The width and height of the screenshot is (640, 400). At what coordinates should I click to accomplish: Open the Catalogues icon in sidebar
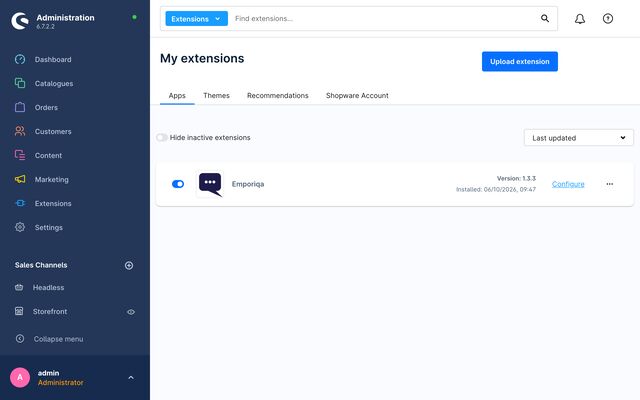20,83
